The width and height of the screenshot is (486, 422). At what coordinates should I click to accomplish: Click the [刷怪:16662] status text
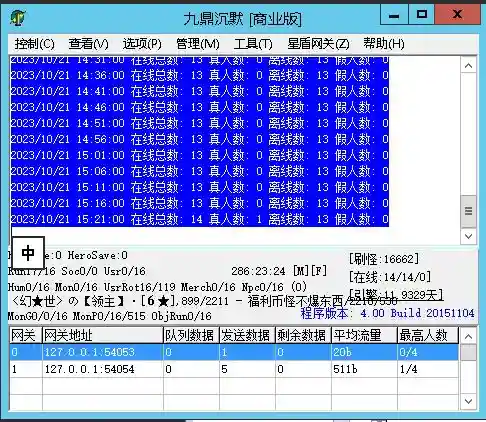click(384, 259)
